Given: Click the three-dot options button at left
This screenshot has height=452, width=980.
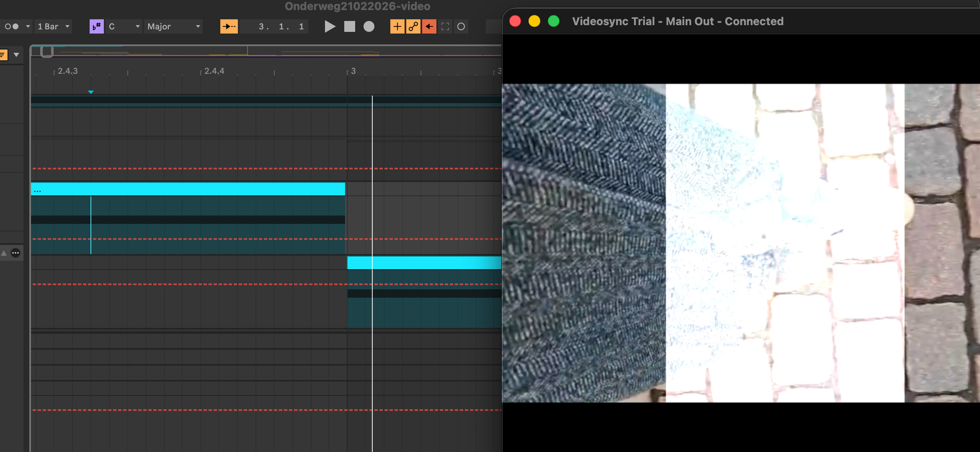Looking at the screenshot, I should 16,253.
